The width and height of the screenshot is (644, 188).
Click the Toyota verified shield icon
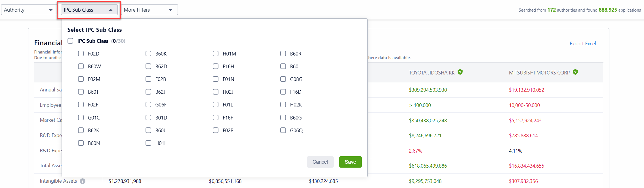pos(460,72)
